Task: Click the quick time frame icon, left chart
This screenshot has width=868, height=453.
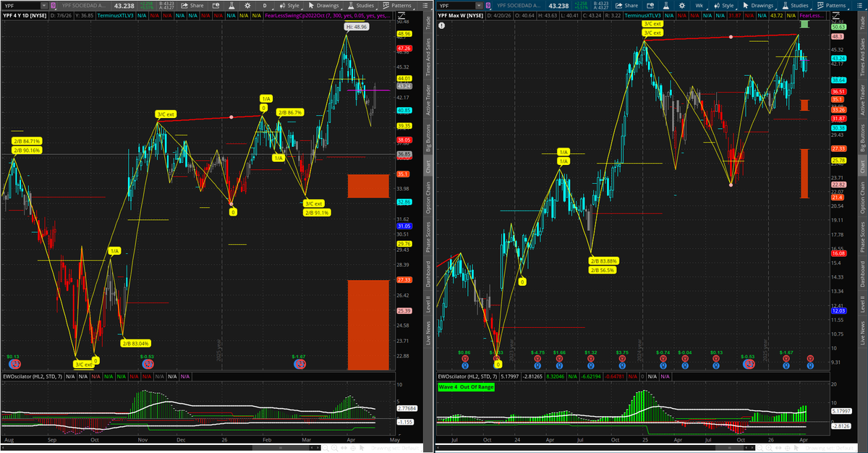Action: [216, 6]
